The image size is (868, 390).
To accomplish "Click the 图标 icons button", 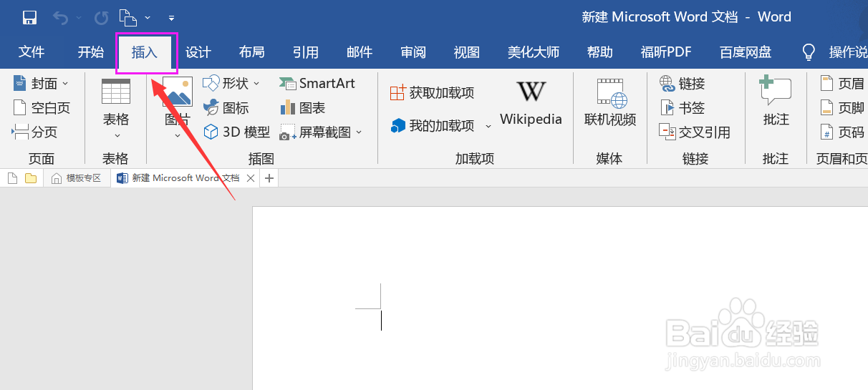I will [x=226, y=108].
